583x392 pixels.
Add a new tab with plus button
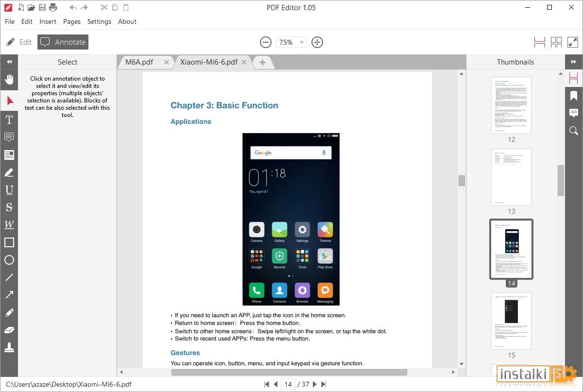click(x=262, y=62)
